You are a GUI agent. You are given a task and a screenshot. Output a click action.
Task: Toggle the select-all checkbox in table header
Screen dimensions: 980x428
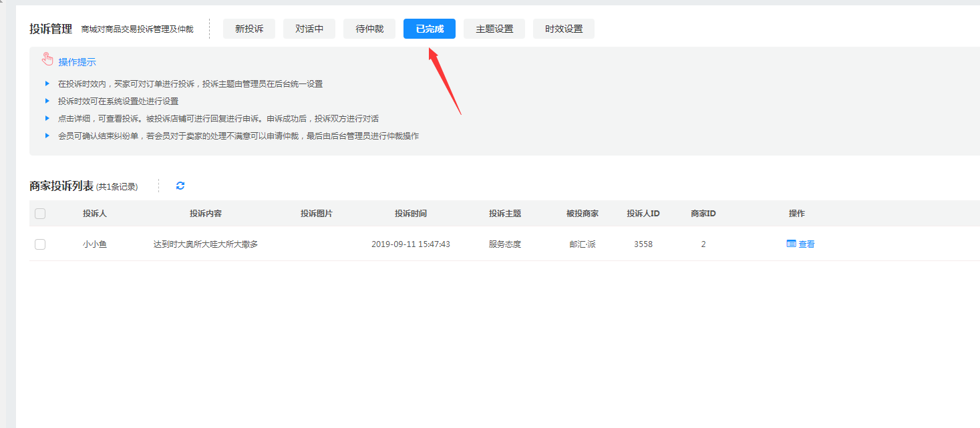[x=40, y=214]
